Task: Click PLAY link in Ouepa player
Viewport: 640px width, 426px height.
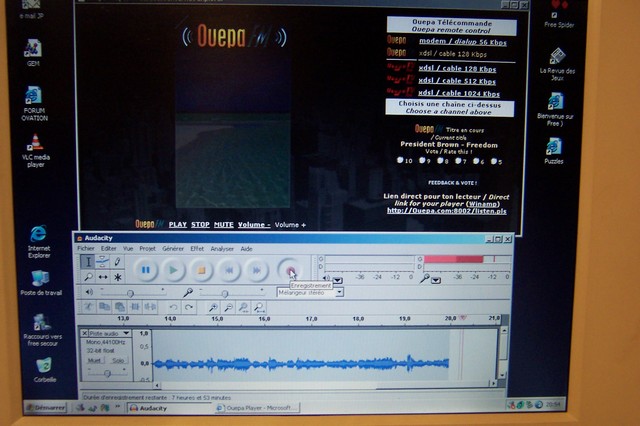Action: [178, 224]
